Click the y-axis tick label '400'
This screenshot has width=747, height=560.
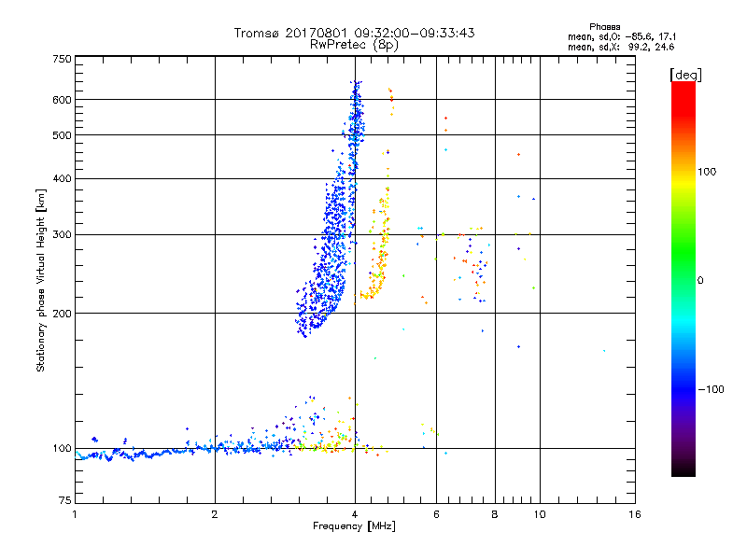[63, 178]
